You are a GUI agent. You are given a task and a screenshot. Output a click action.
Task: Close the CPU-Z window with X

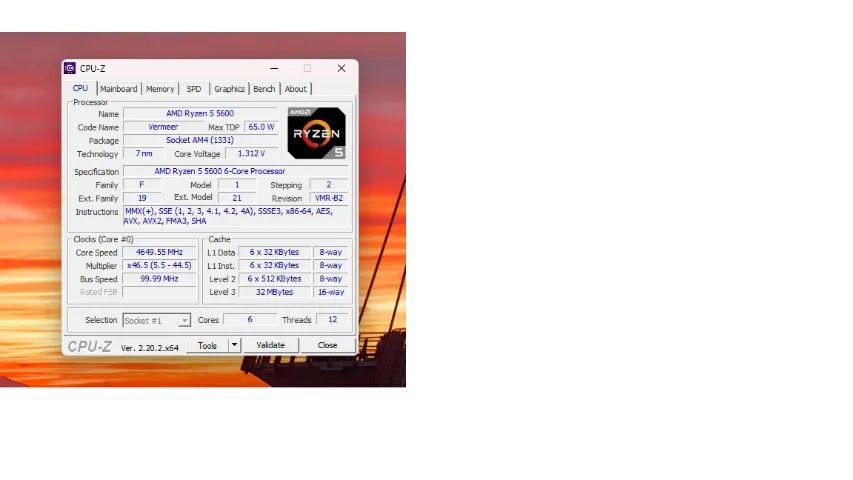point(341,68)
